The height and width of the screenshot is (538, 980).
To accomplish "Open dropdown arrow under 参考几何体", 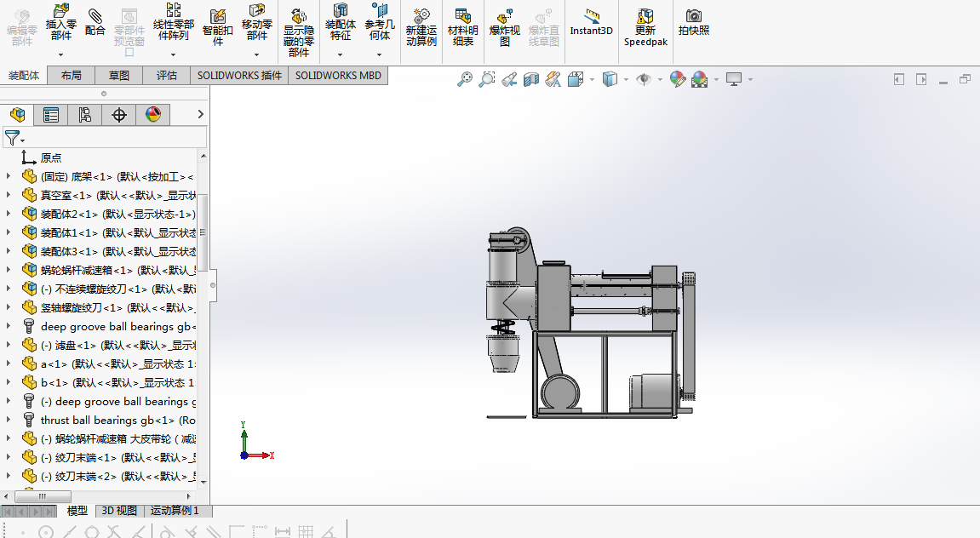I will point(380,55).
